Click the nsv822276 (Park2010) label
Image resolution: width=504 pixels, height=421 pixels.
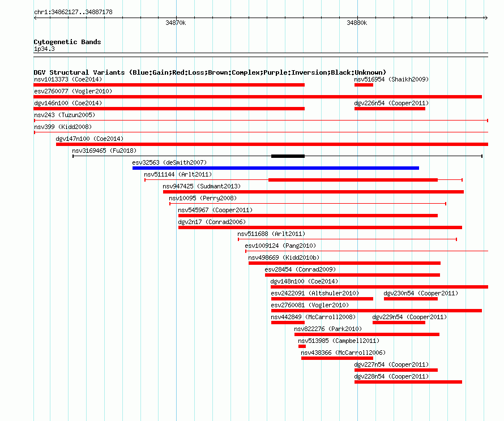point(328,329)
